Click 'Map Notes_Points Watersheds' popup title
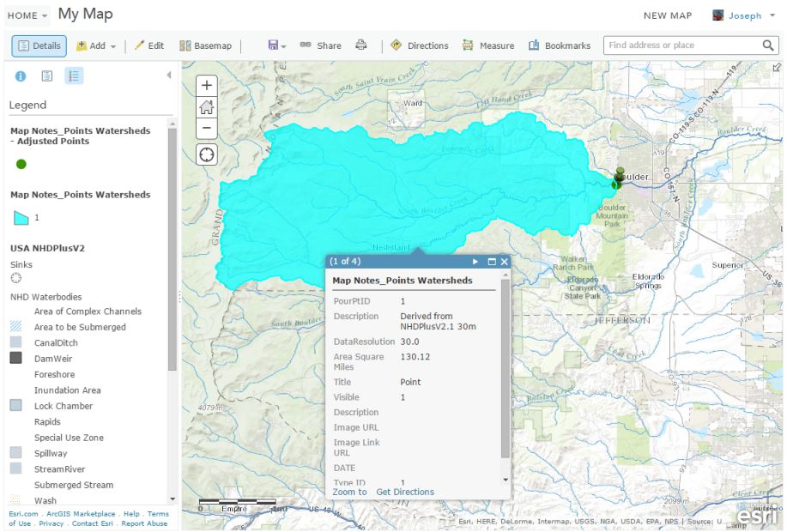 (x=403, y=281)
